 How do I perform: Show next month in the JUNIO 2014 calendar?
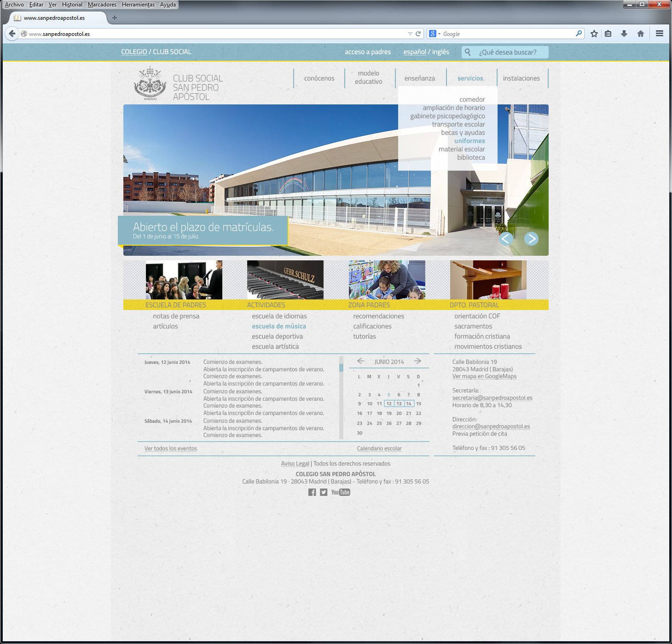tap(418, 361)
